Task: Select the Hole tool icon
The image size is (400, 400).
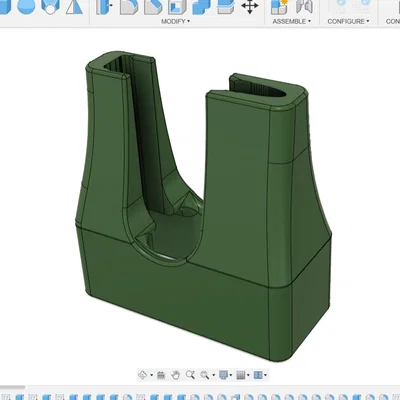Action: [x=50, y=7]
